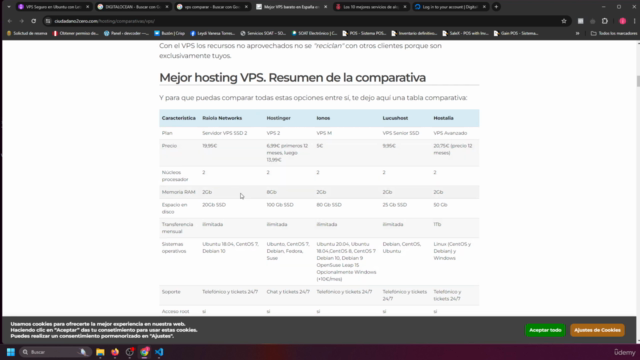Bookmark this page with the star
Image resolution: width=640 pixels, height=360 pixels.
(x=564, y=21)
